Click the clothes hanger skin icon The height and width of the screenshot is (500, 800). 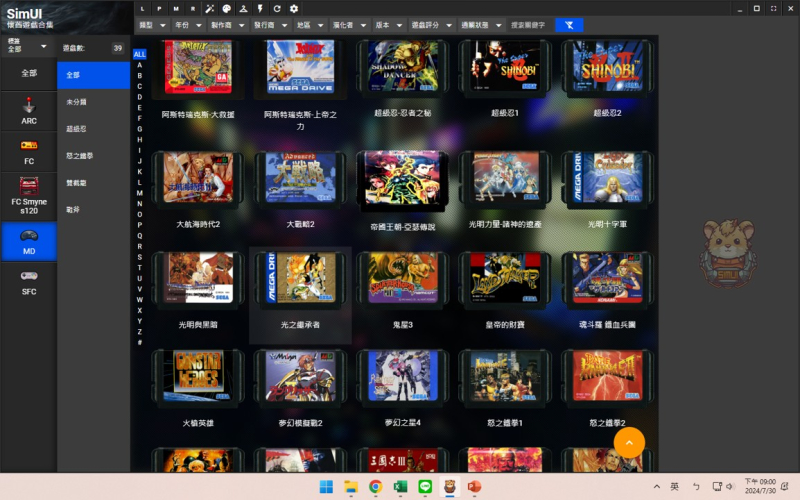click(x=243, y=9)
